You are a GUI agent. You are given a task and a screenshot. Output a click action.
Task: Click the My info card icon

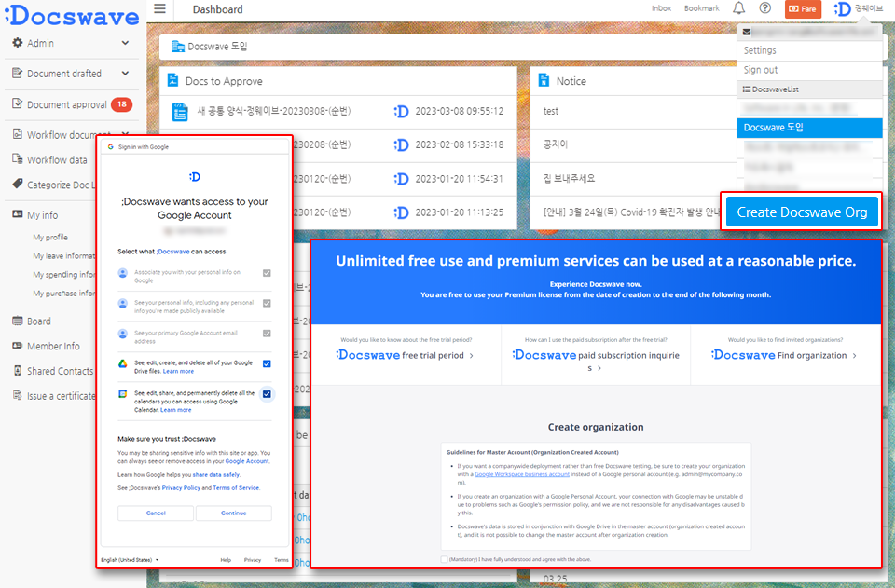(18, 214)
